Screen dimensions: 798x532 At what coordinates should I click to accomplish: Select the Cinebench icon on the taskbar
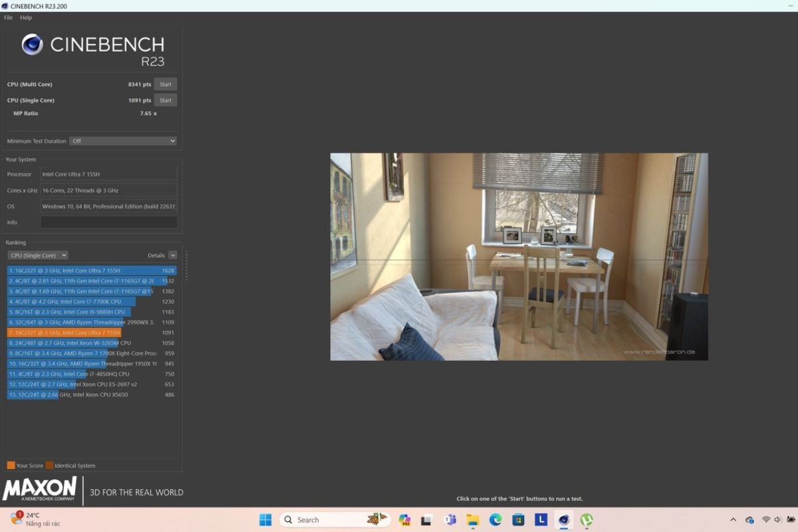pos(563,519)
